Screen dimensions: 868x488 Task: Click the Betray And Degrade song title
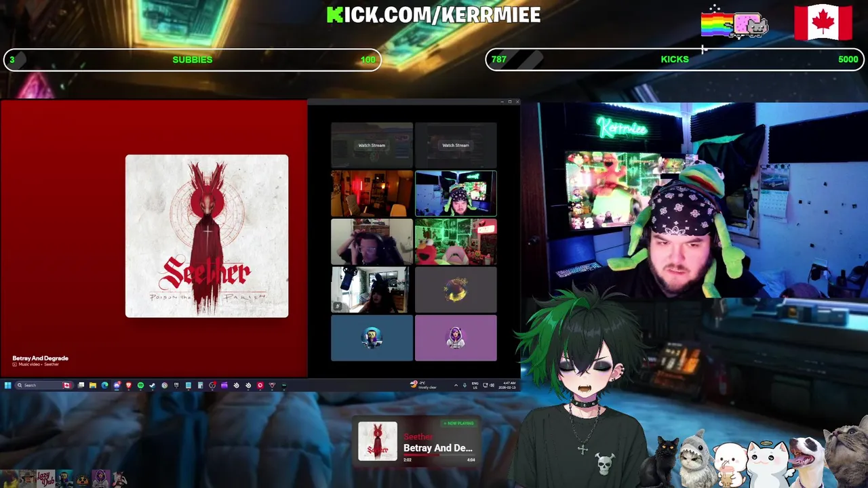point(41,358)
